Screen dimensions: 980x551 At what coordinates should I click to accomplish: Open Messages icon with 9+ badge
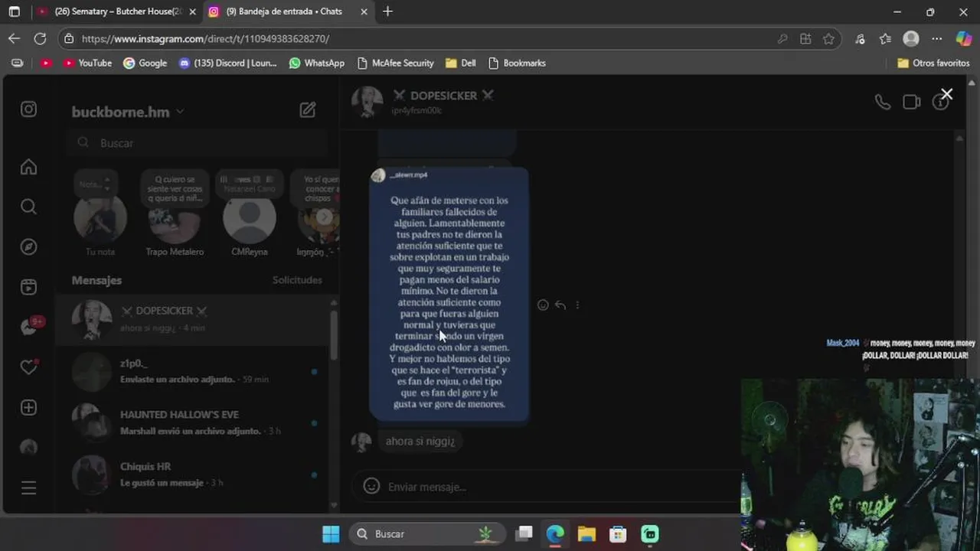30,327
